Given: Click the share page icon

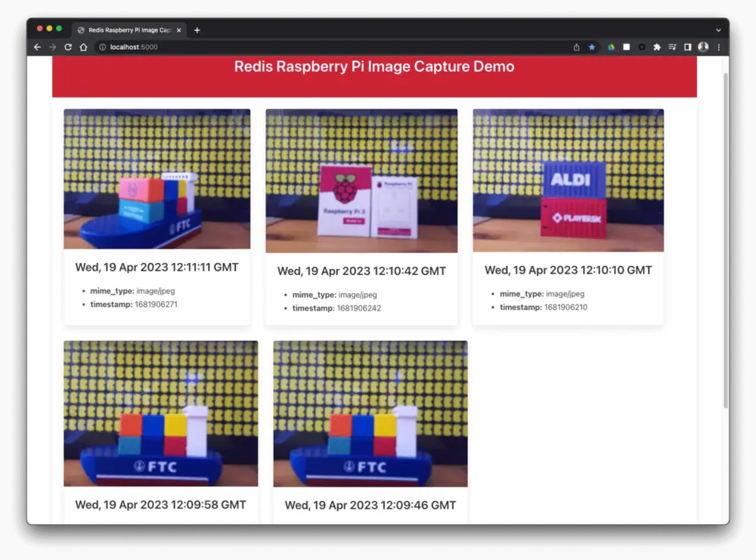Looking at the screenshot, I should pos(577,47).
